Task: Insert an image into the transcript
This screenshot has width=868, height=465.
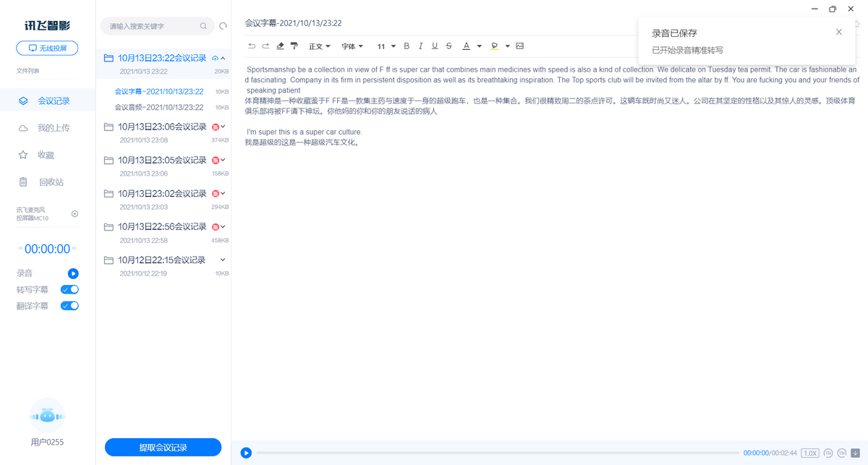Action: coord(519,46)
